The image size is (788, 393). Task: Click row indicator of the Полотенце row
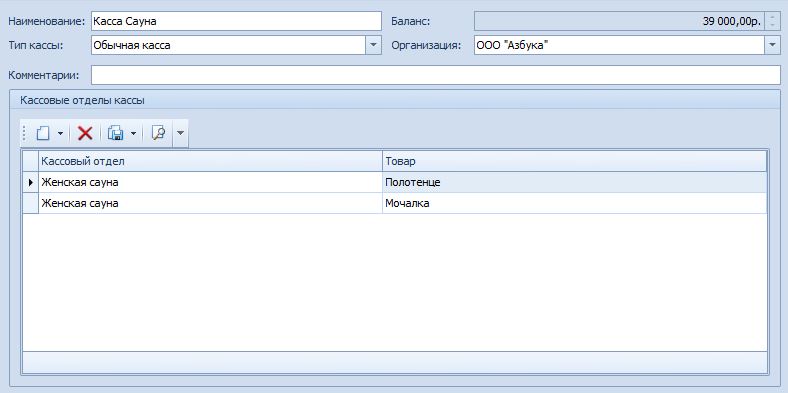(x=31, y=182)
